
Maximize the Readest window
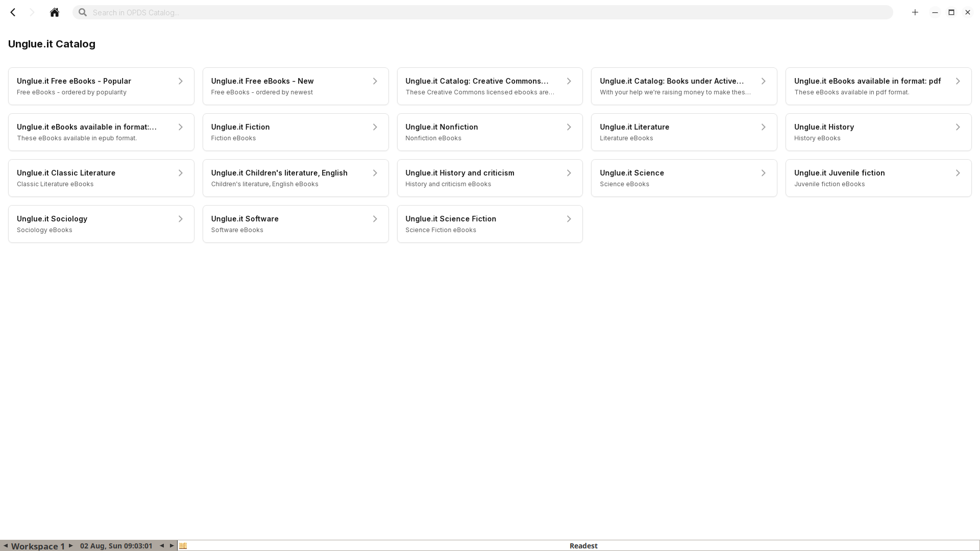point(951,12)
